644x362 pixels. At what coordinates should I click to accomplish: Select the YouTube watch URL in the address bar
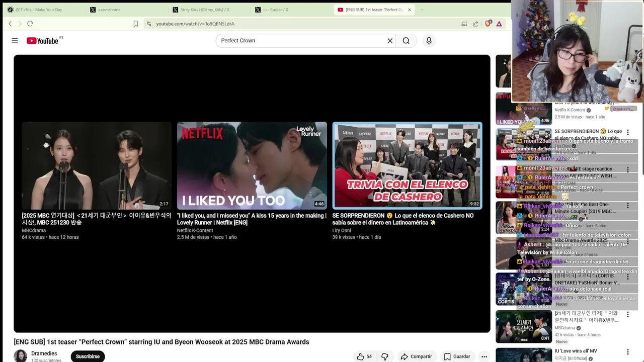tap(195, 24)
